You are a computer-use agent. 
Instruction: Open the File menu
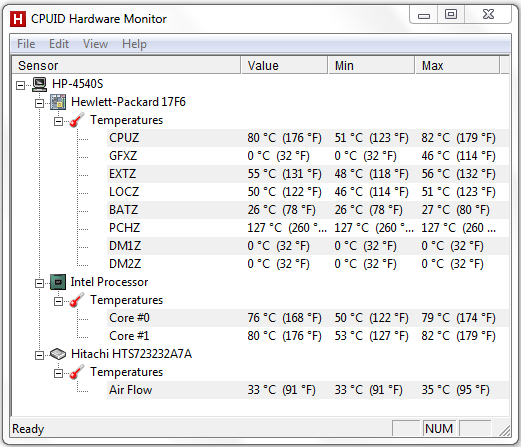point(26,44)
